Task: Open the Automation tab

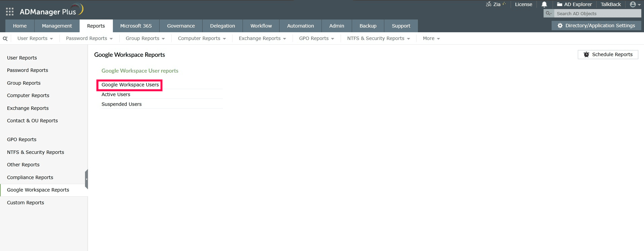Action: [300, 26]
